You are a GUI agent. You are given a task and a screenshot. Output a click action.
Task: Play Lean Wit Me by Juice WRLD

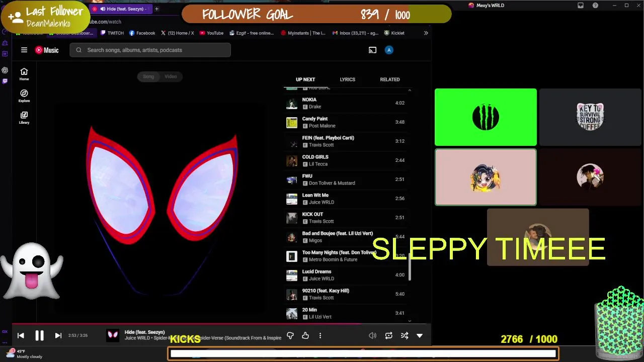pyautogui.click(x=347, y=199)
